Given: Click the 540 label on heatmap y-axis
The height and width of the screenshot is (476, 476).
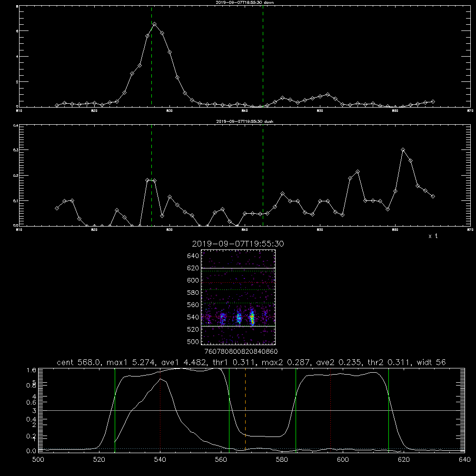Looking at the screenshot, I should [x=193, y=317].
